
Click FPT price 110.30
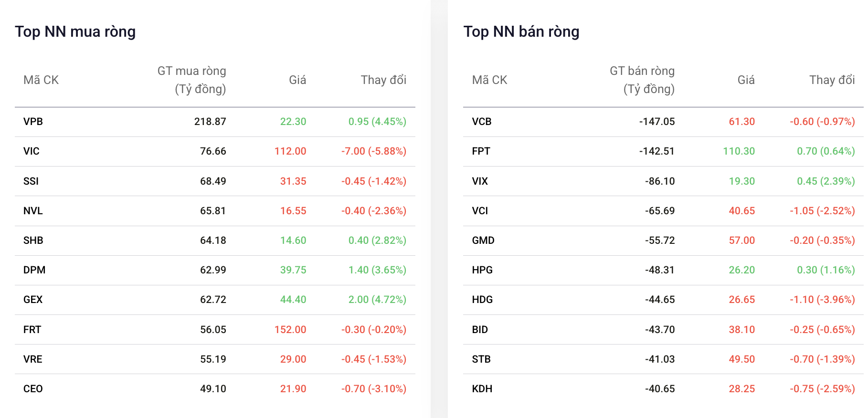click(x=739, y=151)
